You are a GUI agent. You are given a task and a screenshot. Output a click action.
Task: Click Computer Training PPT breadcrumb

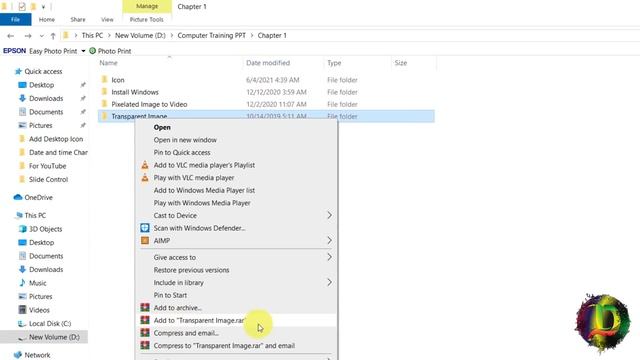tap(211, 36)
